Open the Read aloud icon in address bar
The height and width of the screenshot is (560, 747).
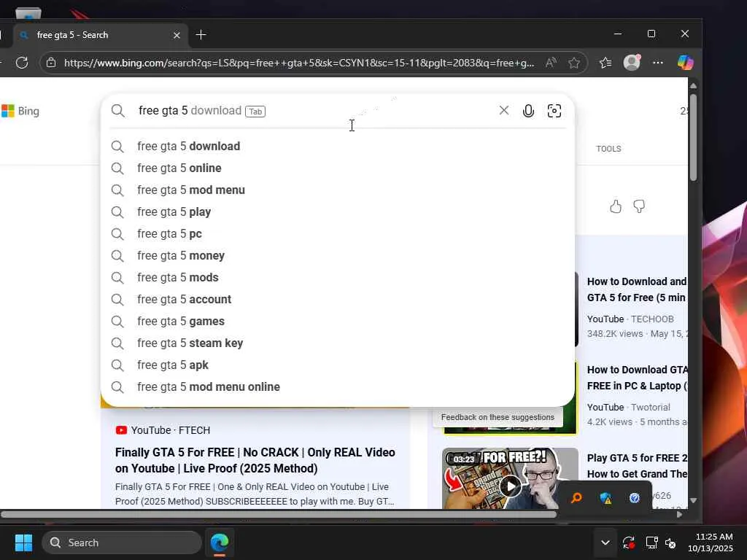coord(551,63)
